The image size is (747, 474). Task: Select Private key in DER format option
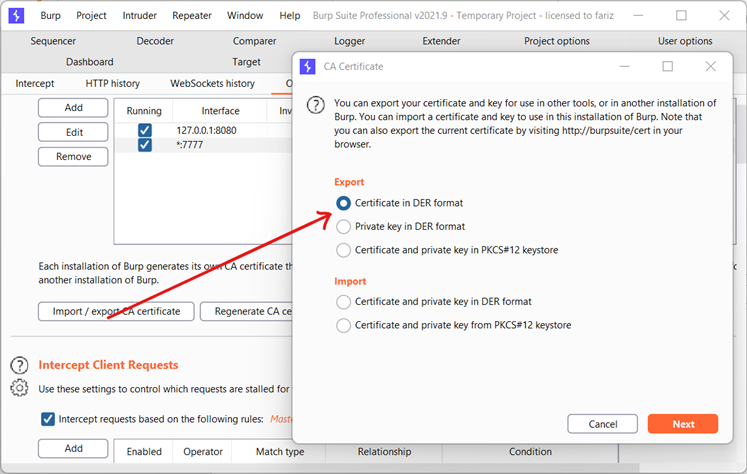point(343,227)
